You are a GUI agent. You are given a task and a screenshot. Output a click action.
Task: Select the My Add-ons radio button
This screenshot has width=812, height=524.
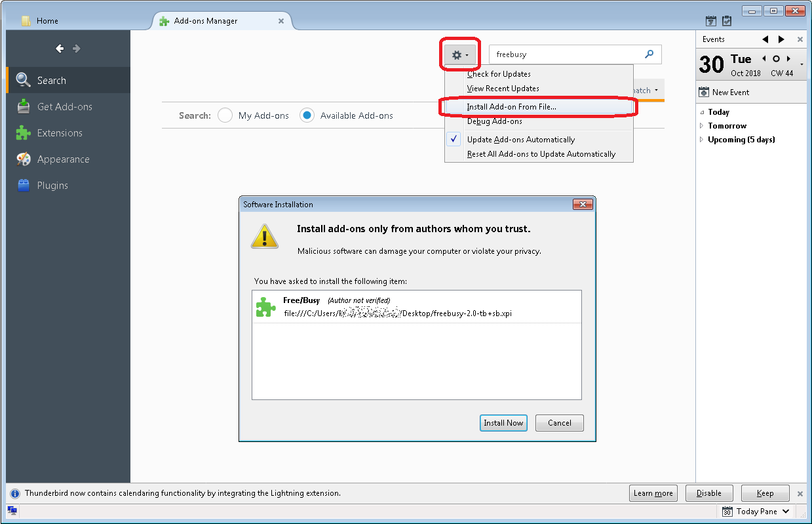point(225,115)
